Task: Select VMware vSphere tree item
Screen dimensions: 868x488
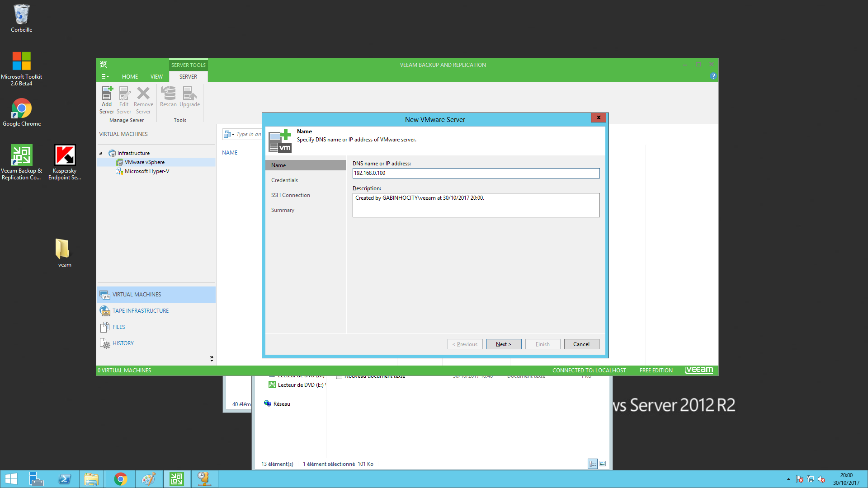Action: (x=145, y=162)
